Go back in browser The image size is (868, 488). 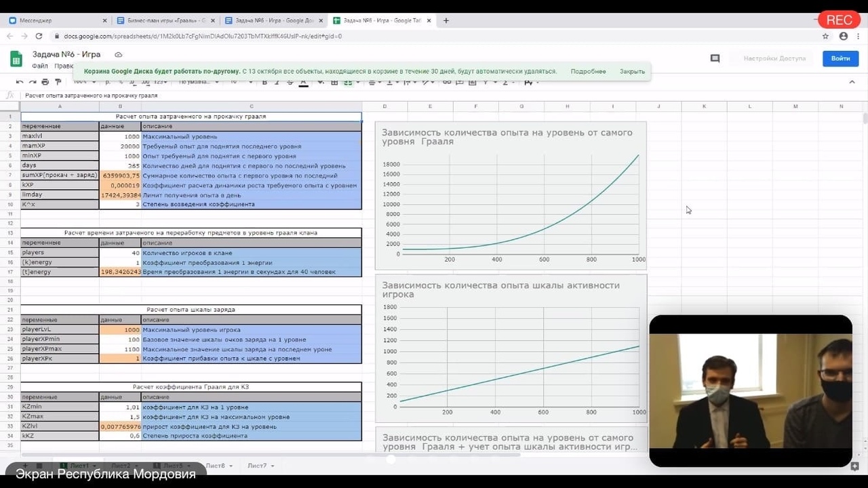(10, 37)
